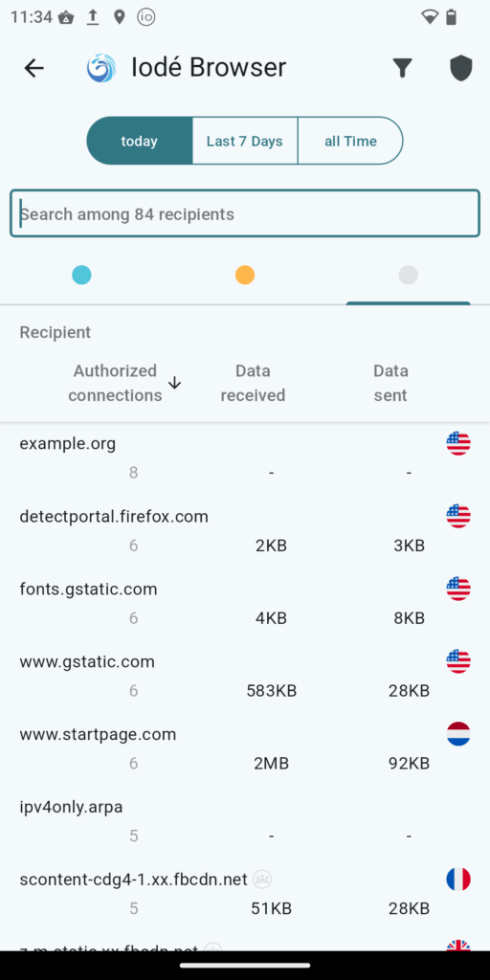Sort by Data received column
The height and width of the screenshot is (980, 490).
tap(253, 383)
